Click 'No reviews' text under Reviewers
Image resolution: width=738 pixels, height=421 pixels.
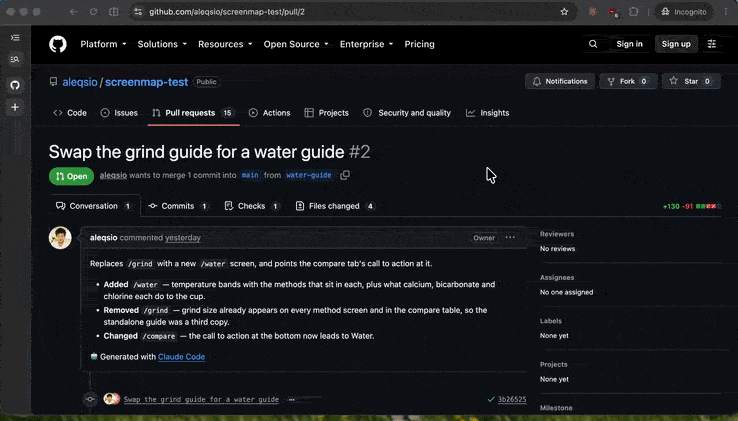click(557, 249)
